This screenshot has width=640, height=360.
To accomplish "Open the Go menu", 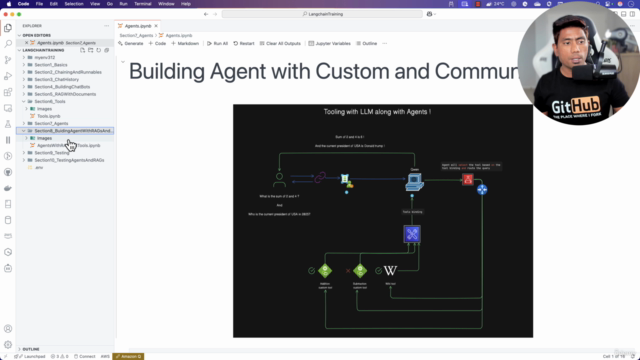I will [109, 4].
